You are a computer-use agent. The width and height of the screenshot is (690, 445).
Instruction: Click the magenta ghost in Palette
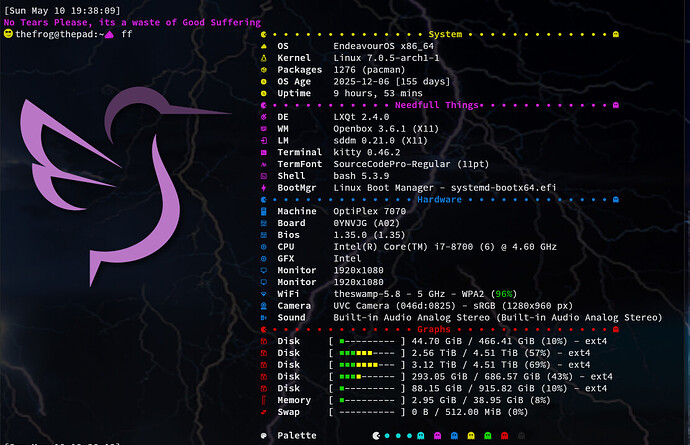(437, 436)
